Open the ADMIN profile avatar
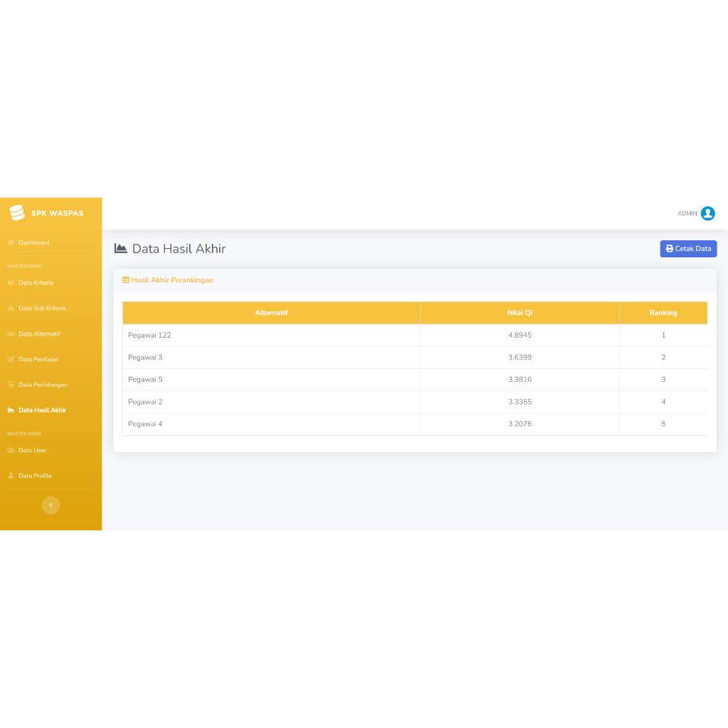 click(x=707, y=213)
